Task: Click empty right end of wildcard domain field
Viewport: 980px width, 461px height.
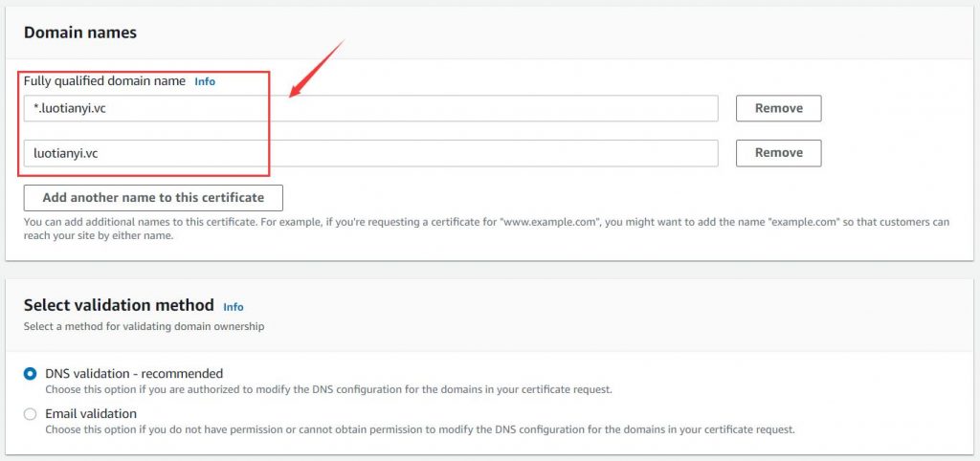Action: click(x=625, y=109)
